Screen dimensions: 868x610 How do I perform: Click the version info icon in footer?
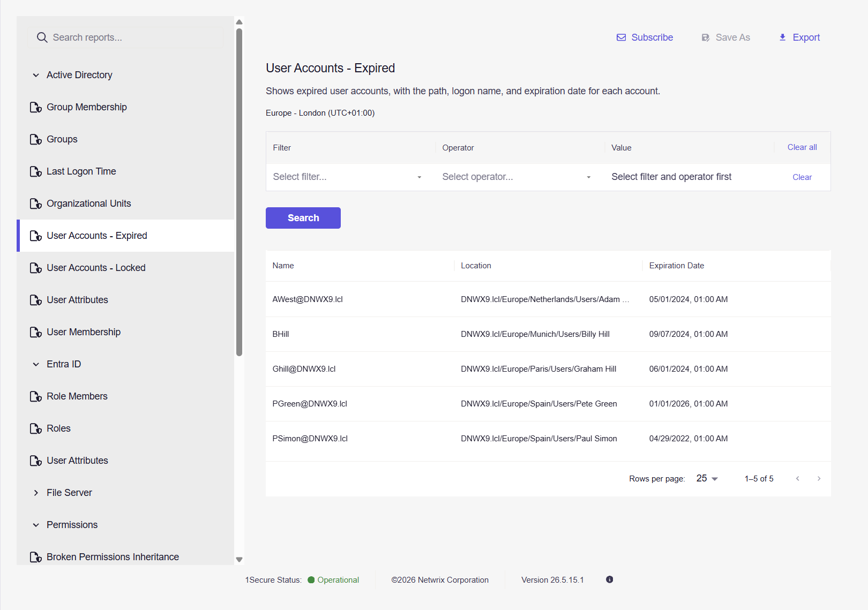coord(610,579)
